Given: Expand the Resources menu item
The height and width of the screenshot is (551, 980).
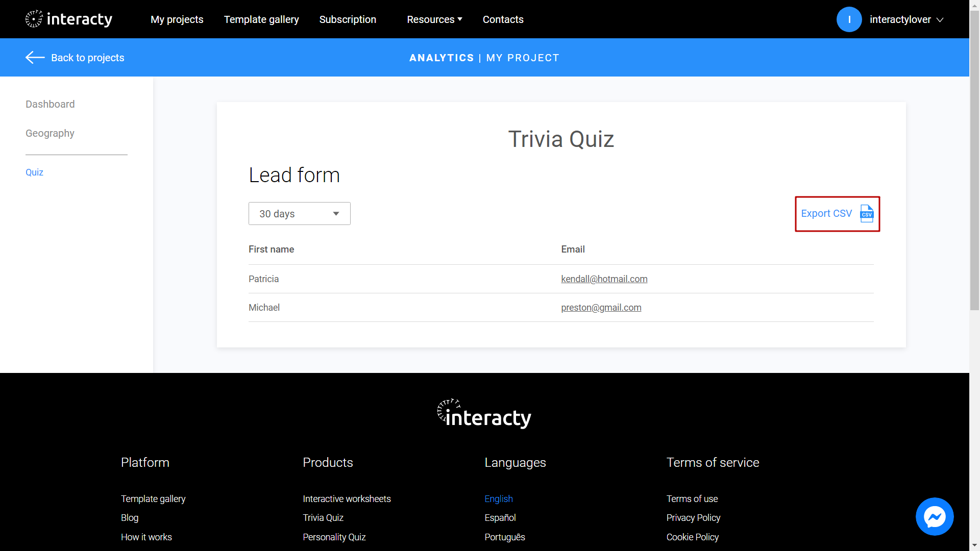Looking at the screenshot, I should click(434, 19).
